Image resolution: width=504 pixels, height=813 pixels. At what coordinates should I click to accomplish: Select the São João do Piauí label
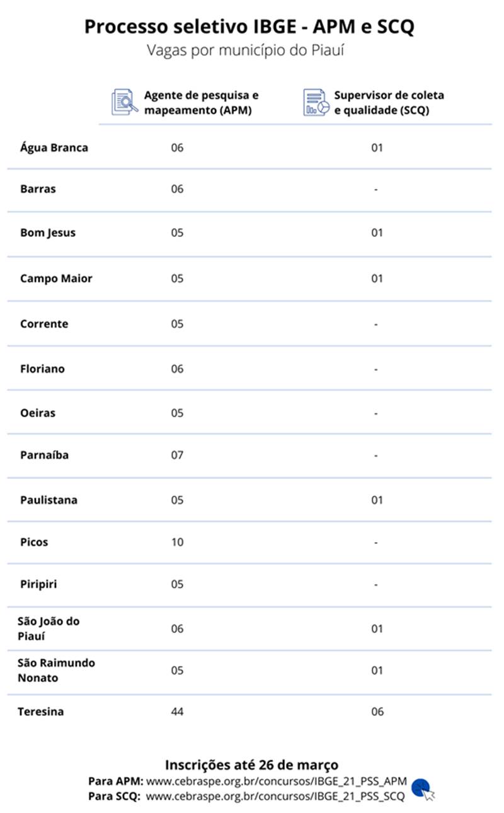point(49,628)
